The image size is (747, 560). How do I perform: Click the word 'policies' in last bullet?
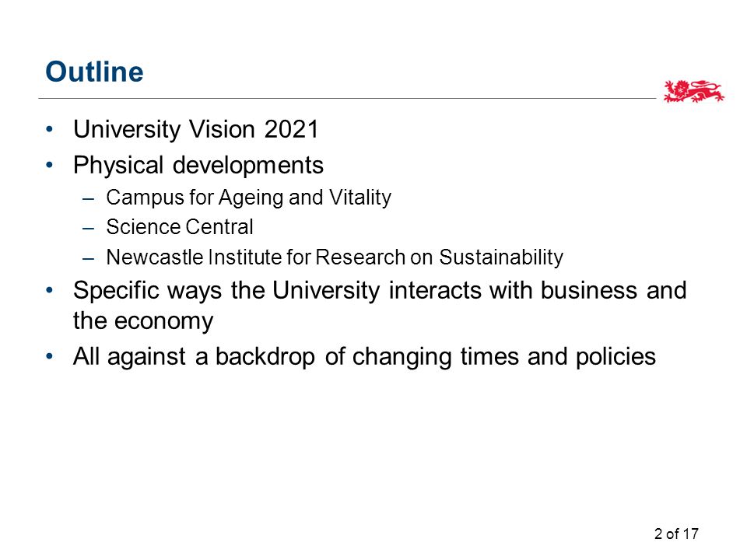(x=615, y=357)
